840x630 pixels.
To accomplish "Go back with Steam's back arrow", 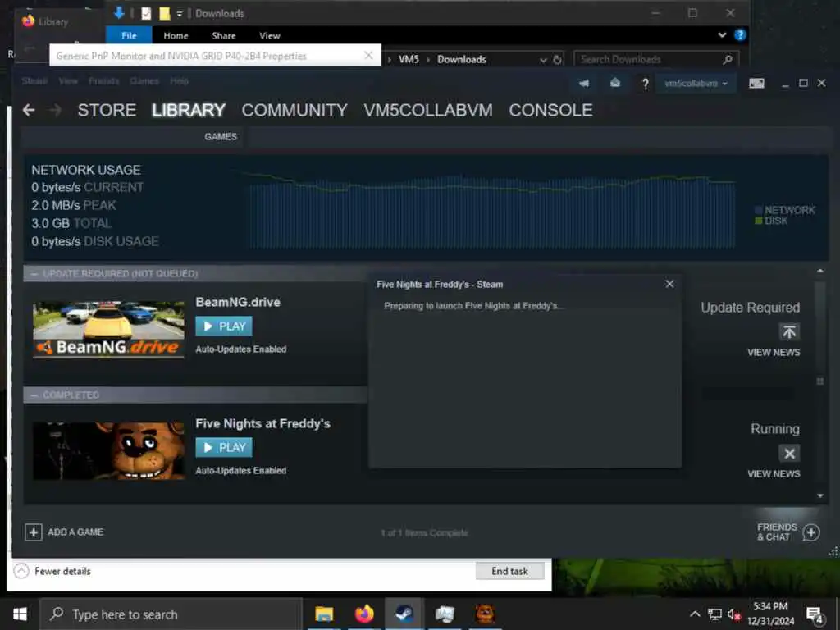I will 29,111.
